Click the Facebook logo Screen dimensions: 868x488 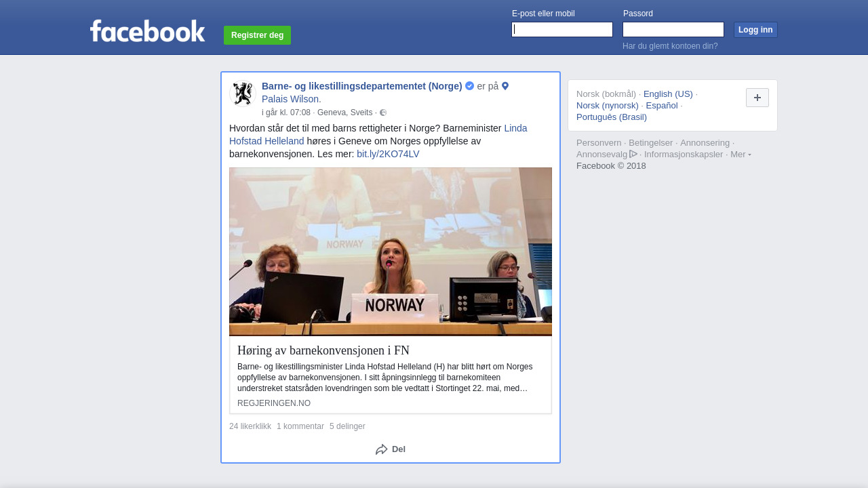pos(147,31)
